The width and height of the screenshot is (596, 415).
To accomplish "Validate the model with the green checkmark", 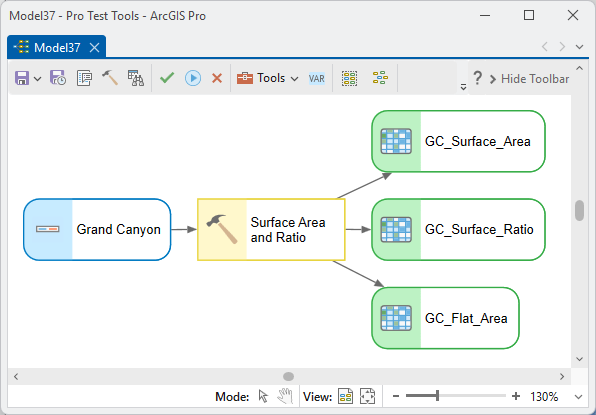I will click(x=167, y=78).
